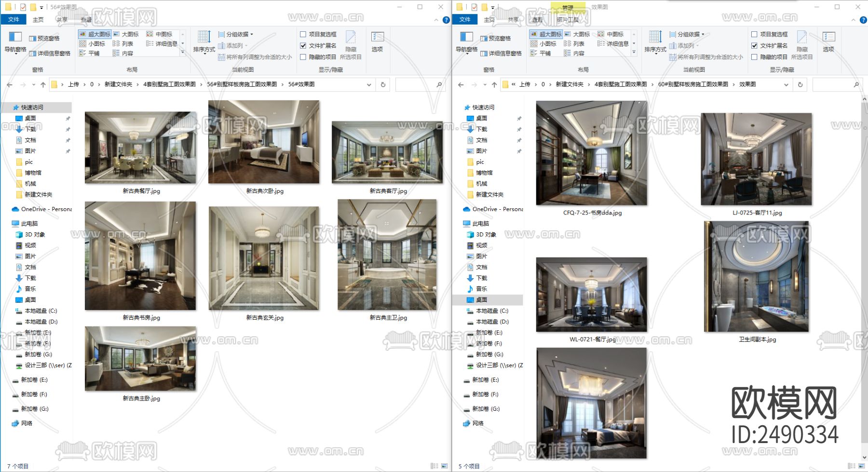Open 排序方式 menu in left window
Screen dimensions: 868x472
click(204, 42)
